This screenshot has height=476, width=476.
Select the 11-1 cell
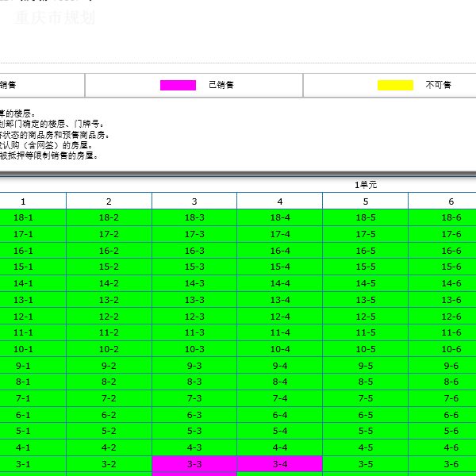click(33, 332)
